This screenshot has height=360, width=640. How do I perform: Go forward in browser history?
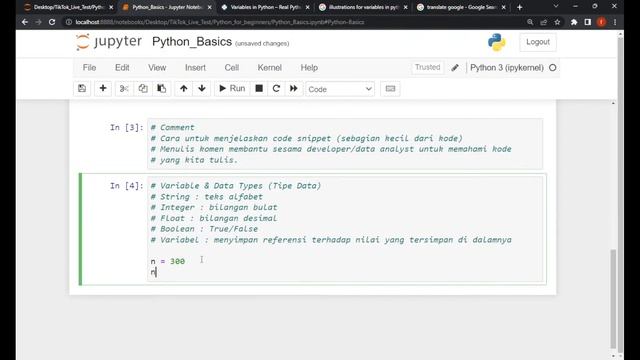[38, 22]
